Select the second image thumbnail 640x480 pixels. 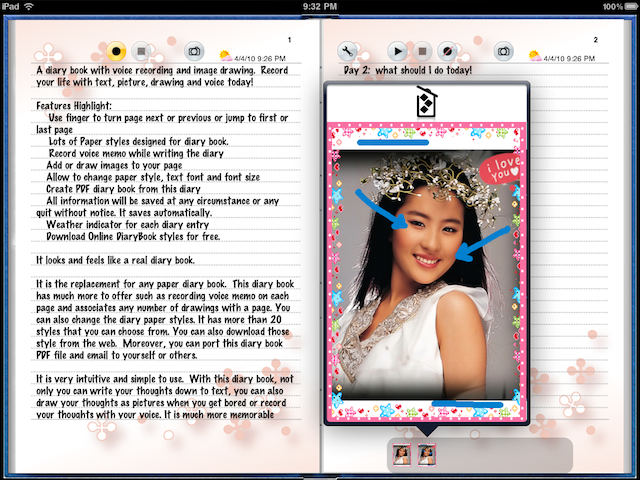(427, 454)
